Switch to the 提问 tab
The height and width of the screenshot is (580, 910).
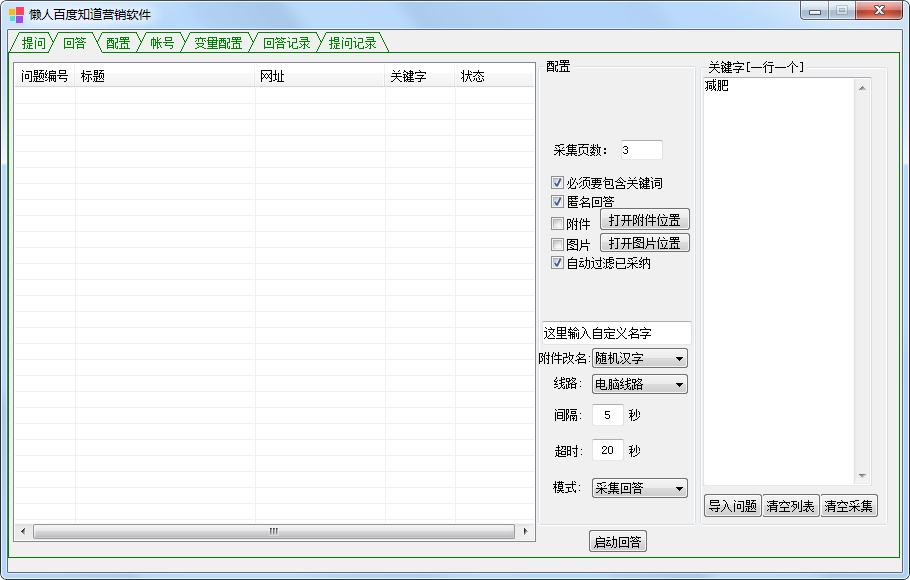(x=33, y=43)
